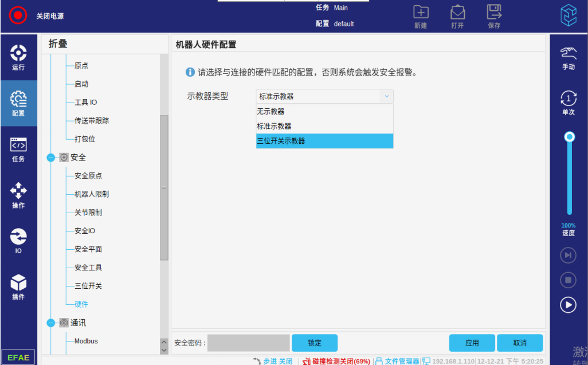The image size is (588, 365).
Task: Open the Task (任务) sidebar icon
Action: click(18, 149)
